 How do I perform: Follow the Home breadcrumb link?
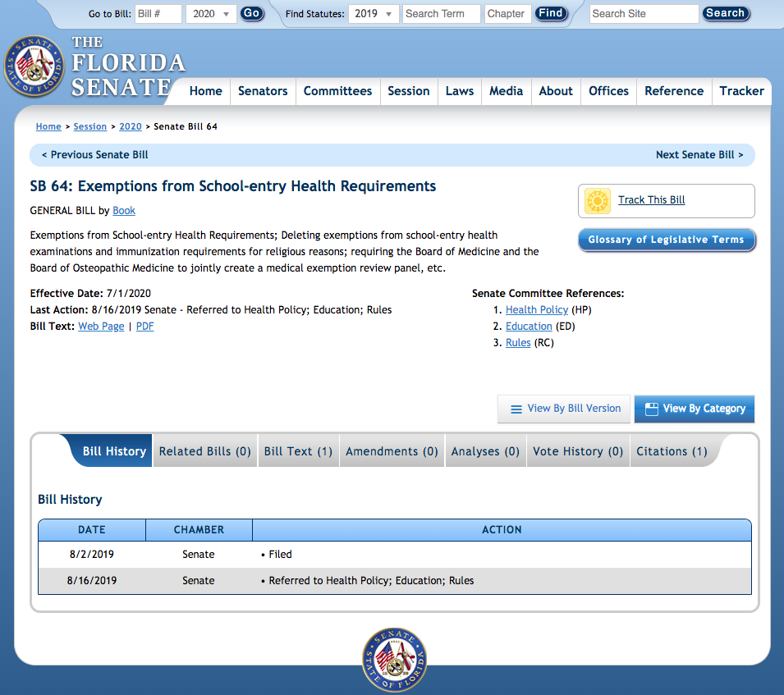[x=48, y=126]
